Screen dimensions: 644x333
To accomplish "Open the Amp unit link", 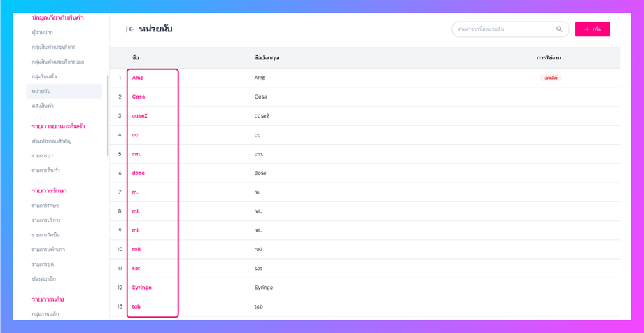I will click(138, 78).
